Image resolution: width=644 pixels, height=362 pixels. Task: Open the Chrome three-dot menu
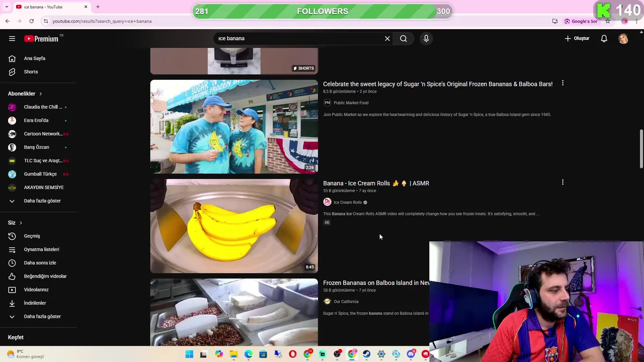click(637, 21)
